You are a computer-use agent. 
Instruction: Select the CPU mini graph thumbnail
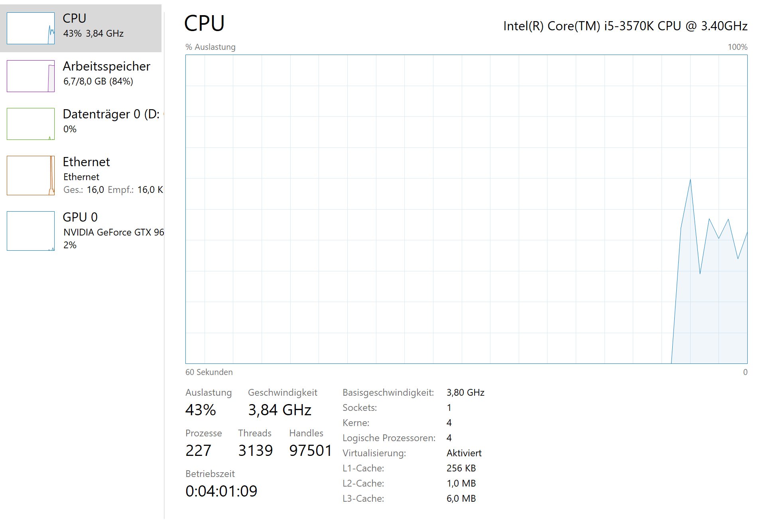[x=31, y=28]
